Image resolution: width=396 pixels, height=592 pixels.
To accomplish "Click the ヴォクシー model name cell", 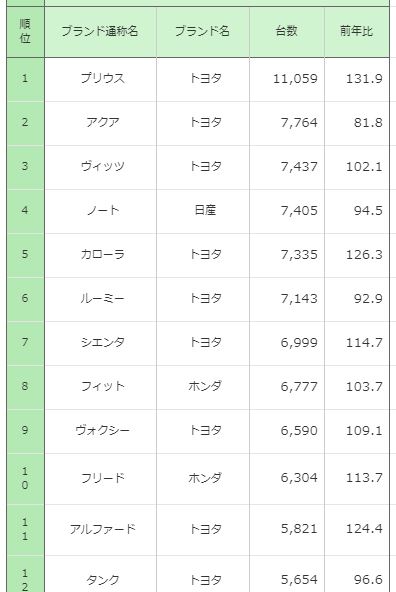I will (100, 431).
